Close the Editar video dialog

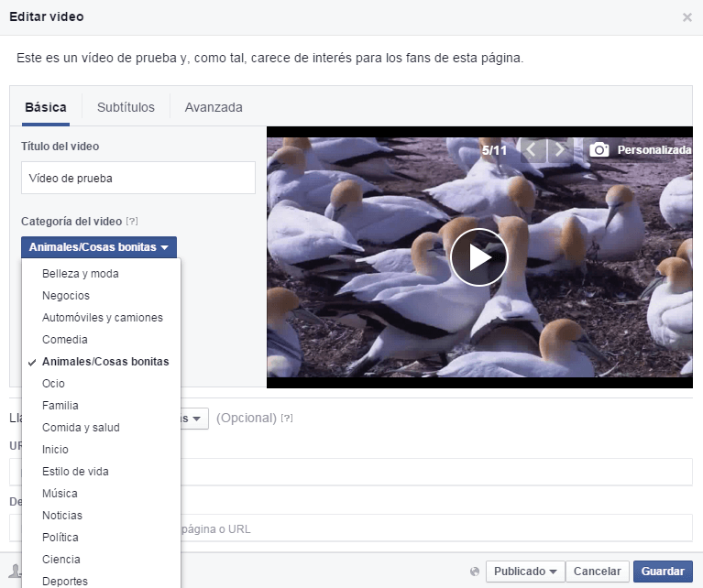[687, 17]
